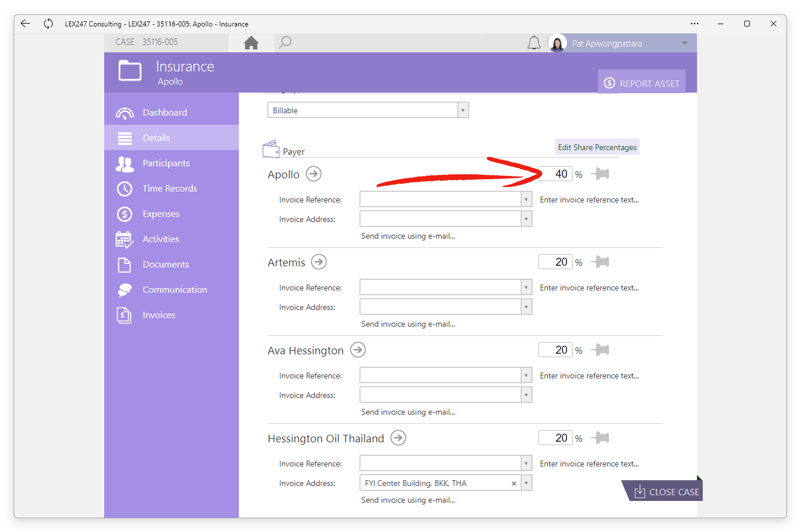
Task: Expand Apollo Invoice Address dropdown
Action: pyautogui.click(x=526, y=219)
